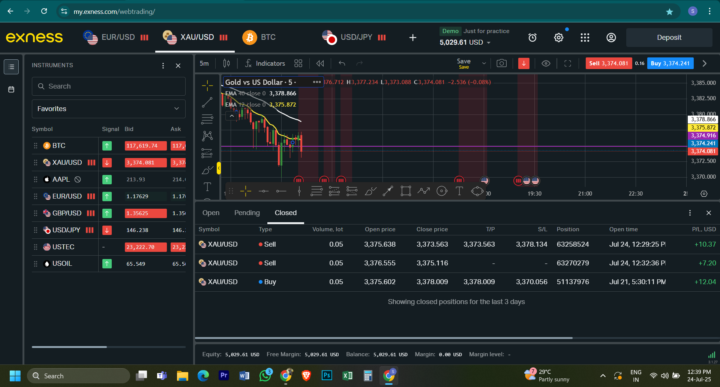Click the purple 3,374.916 price label
Viewport: 720px width, 387px height.
[x=703, y=135]
